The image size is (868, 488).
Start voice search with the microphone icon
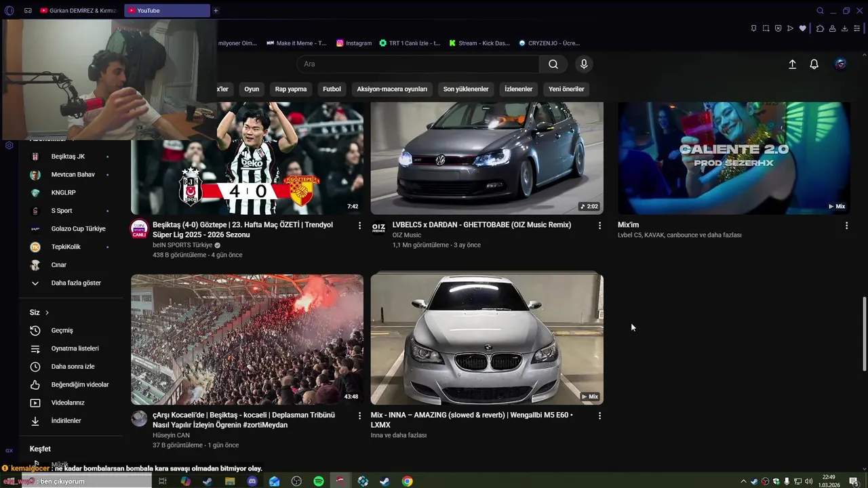[x=584, y=64]
